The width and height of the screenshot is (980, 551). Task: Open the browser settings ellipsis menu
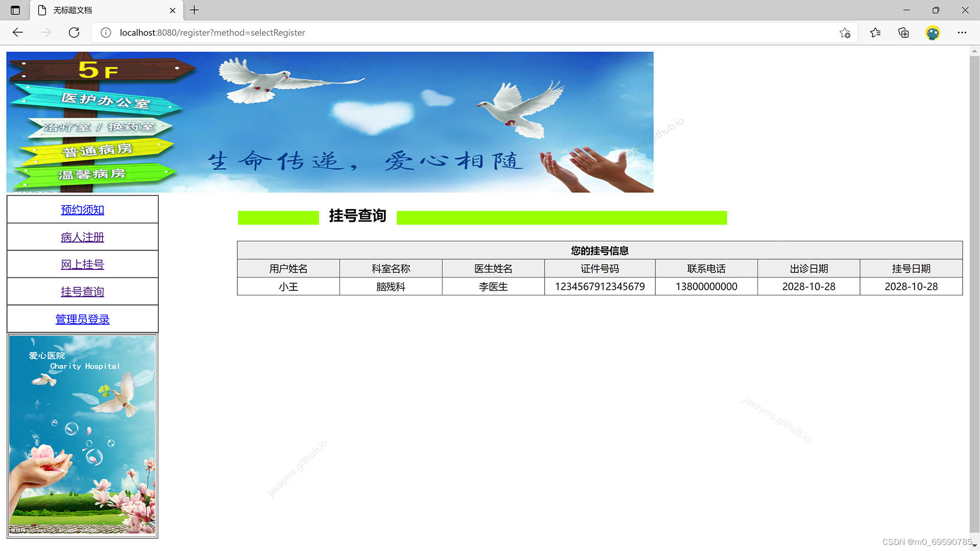point(962,33)
